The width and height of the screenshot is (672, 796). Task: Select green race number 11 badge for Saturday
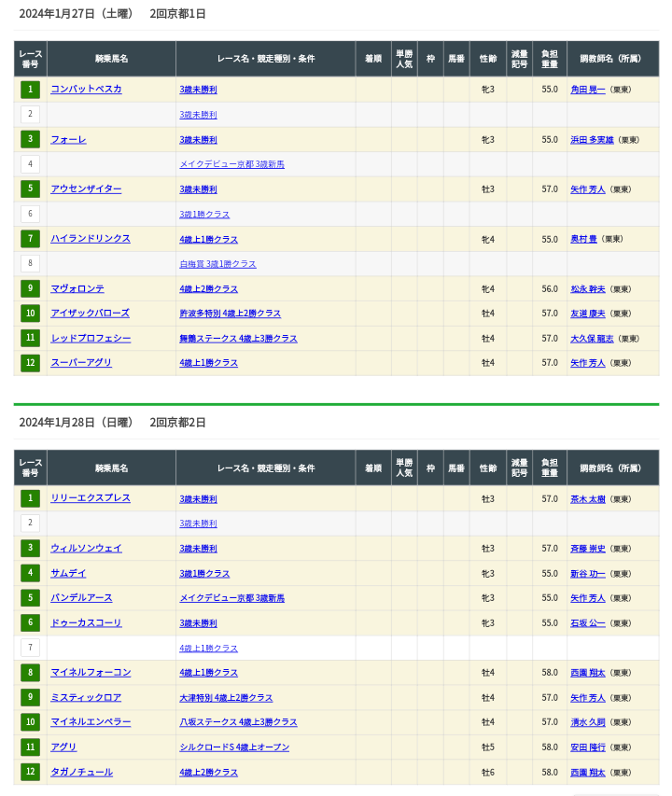(31, 338)
